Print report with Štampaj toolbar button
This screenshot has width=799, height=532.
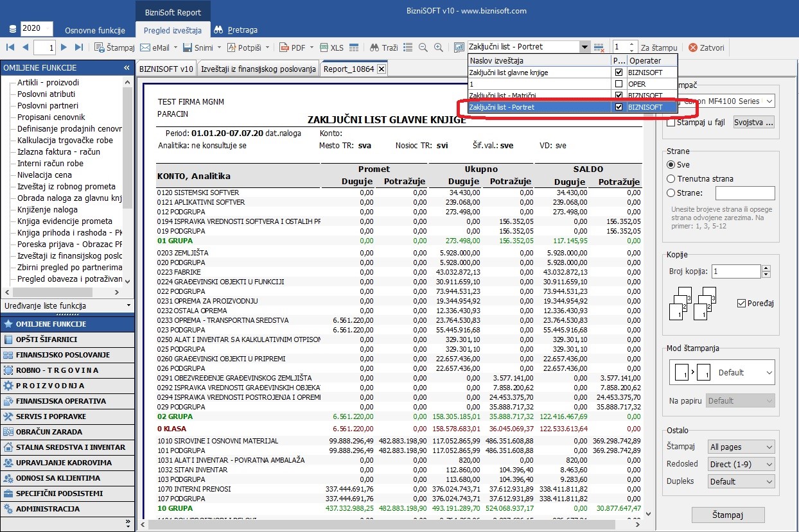point(114,47)
